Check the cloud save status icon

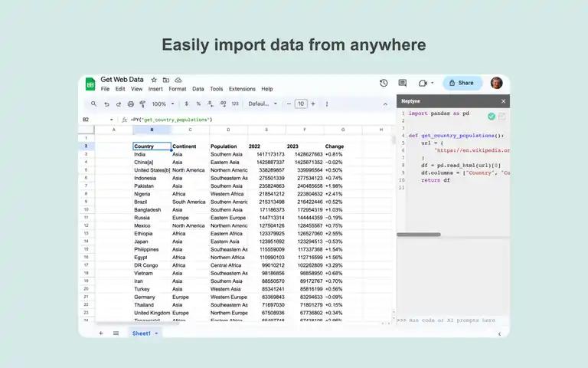(178, 80)
